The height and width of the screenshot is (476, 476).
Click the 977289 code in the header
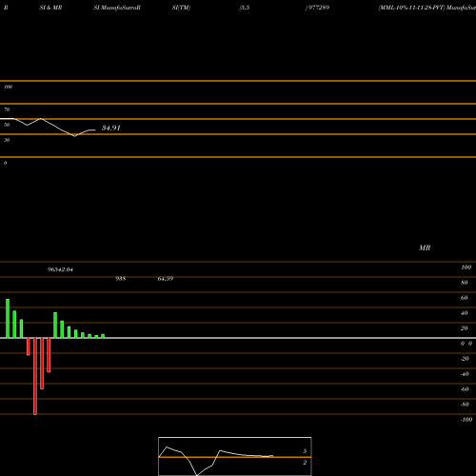[318, 8]
